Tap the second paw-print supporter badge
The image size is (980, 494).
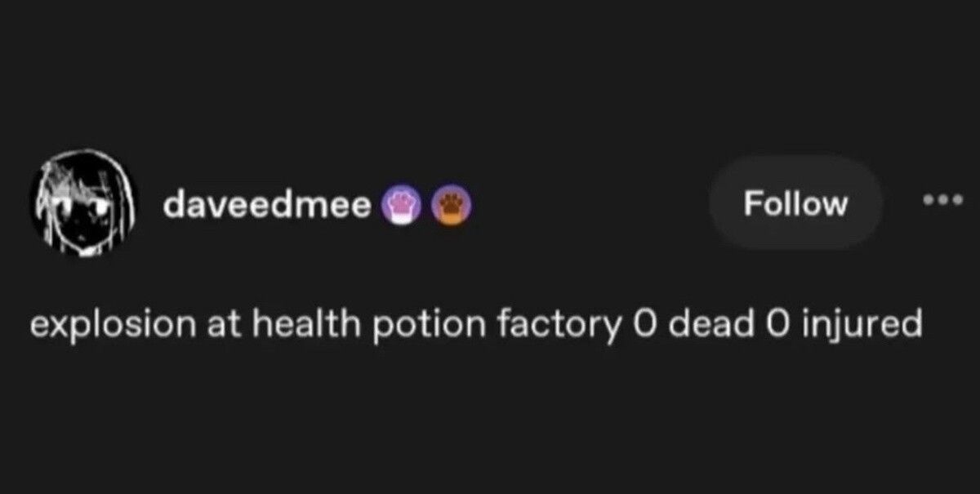(448, 207)
